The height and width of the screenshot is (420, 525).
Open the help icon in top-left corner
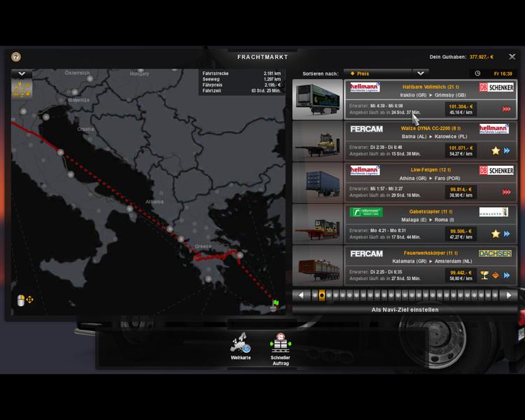(16, 57)
